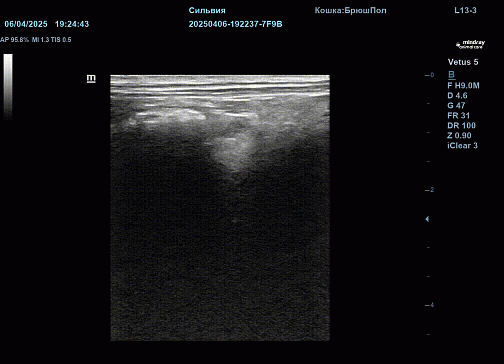Click the acoustic power AP 95.8% readout
This screenshot has width=504, height=364.
click(x=15, y=40)
